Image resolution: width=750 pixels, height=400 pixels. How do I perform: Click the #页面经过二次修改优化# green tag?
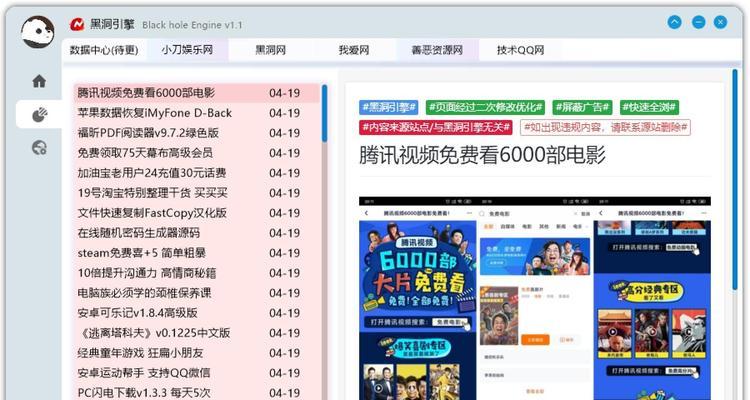point(485,107)
